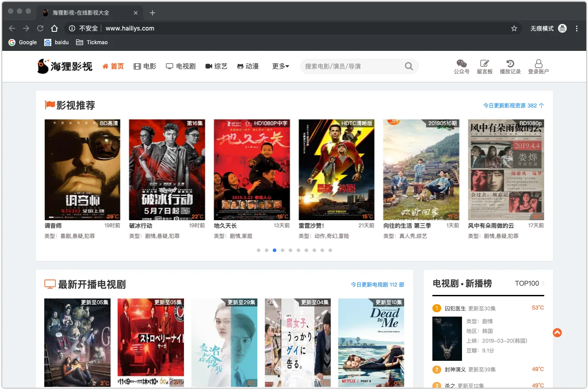The image size is (588, 390).
Task: Click the browser home icon
Action: [x=54, y=28]
